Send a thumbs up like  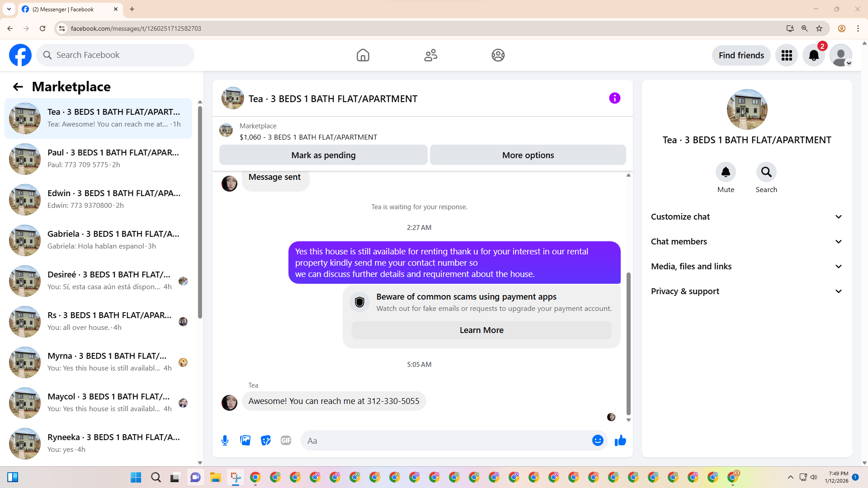click(x=620, y=441)
